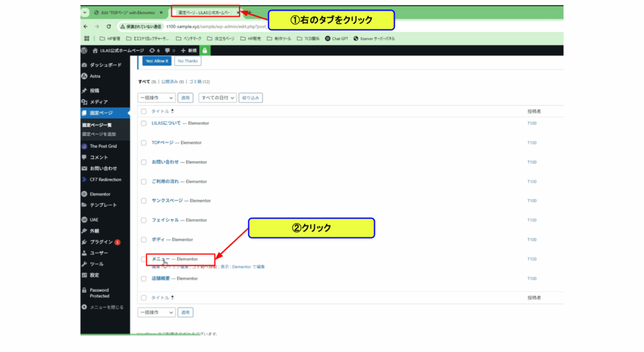This screenshot has width=644, height=352.
Task: Click the Astra icon in the sidebar
Action: click(85, 76)
